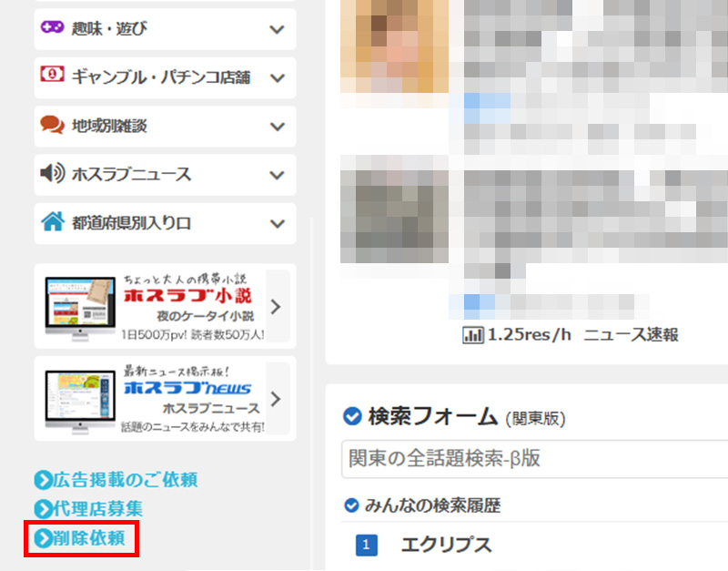Open the 代理店募集 link
The image size is (728, 571).
click(x=97, y=509)
